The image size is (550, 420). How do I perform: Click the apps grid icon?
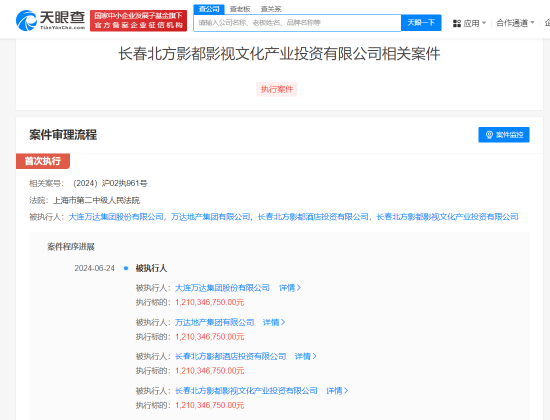tap(457, 24)
